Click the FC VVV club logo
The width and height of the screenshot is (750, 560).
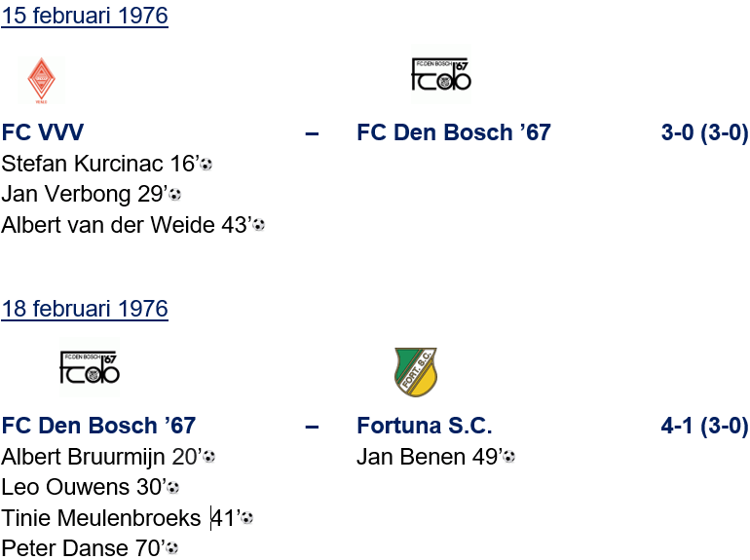(x=40, y=80)
